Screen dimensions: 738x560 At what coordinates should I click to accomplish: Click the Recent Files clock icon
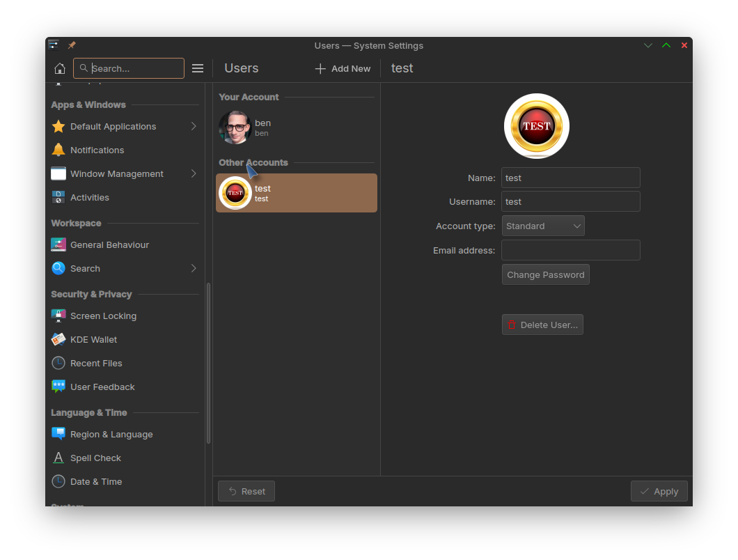58,363
